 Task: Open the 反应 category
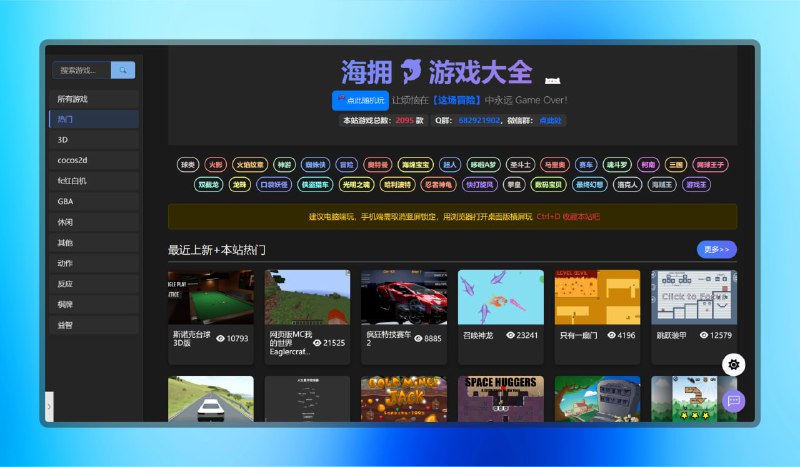click(x=94, y=284)
